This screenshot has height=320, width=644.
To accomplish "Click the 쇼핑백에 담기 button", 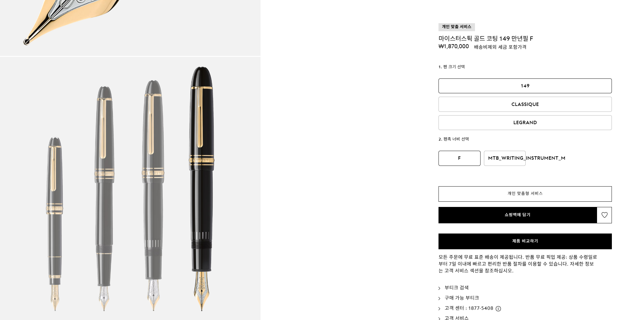I will tap(518, 215).
